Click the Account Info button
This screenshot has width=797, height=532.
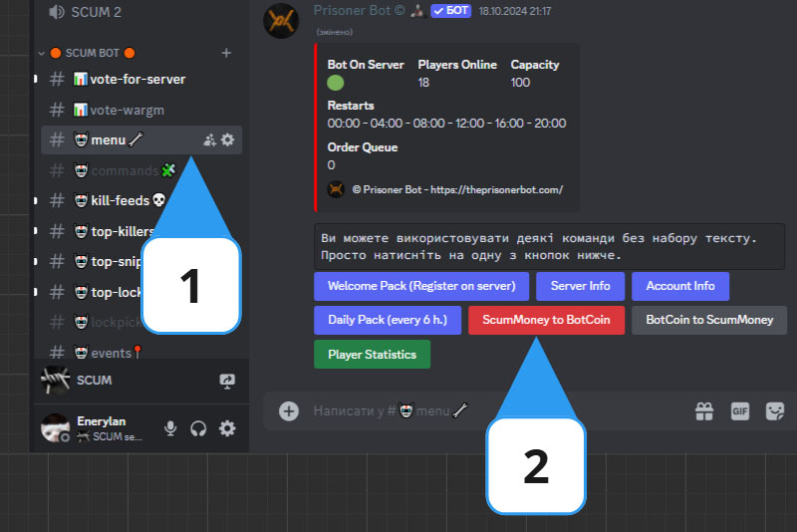[680, 286]
